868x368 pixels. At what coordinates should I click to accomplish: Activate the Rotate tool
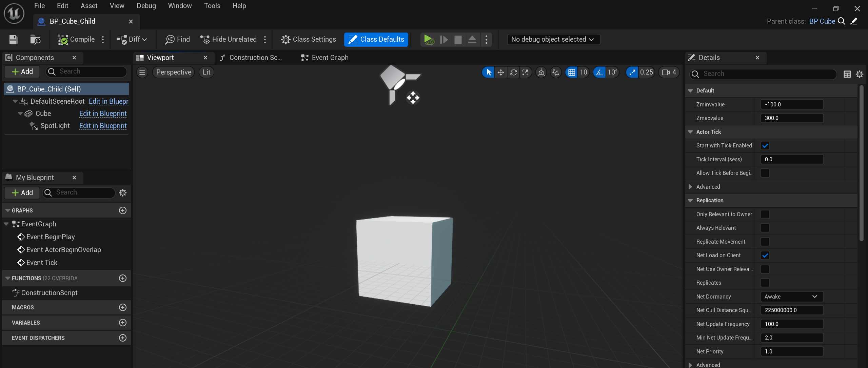(x=513, y=72)
